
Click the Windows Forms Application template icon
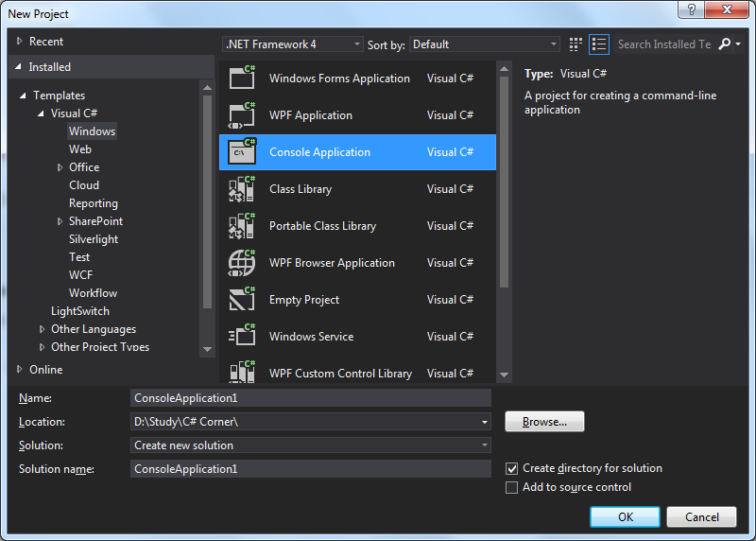tap(242, 78)
